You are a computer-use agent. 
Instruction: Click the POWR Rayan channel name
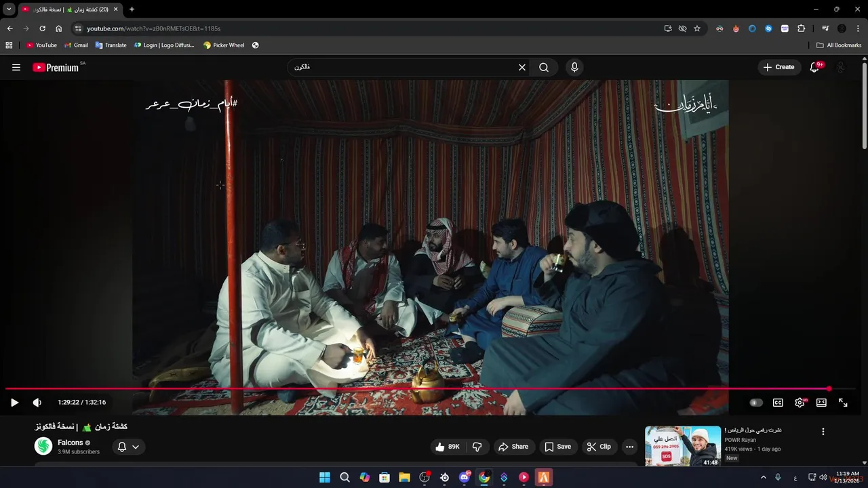tap(740, 440)
